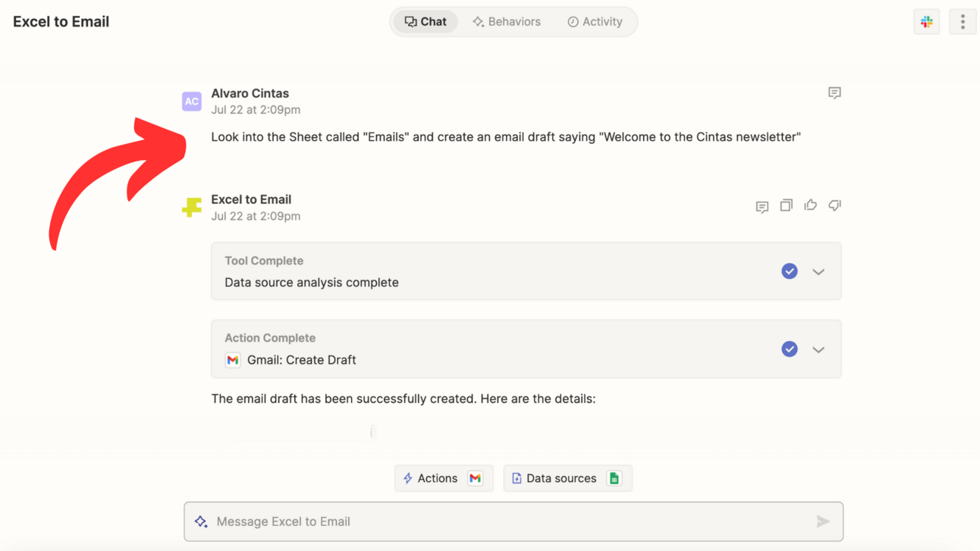Click 'The email draft has been successfully created' text
This screenshot has width=980, height=551.
(x=404, y=399)
